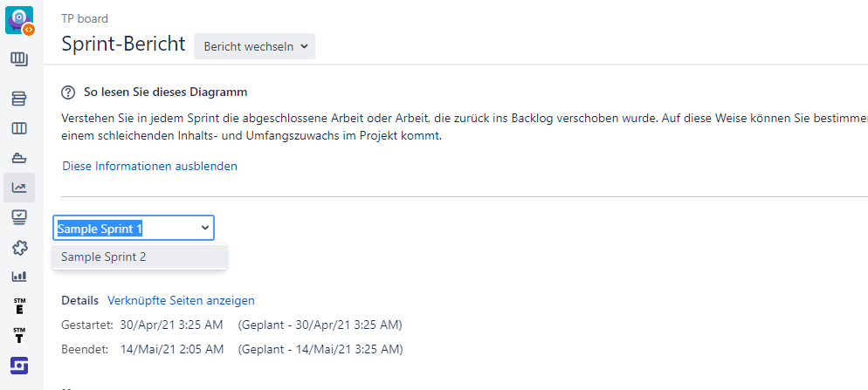
Task: Open the Backlog icon in the sidebar
Action: coord(19,99)
